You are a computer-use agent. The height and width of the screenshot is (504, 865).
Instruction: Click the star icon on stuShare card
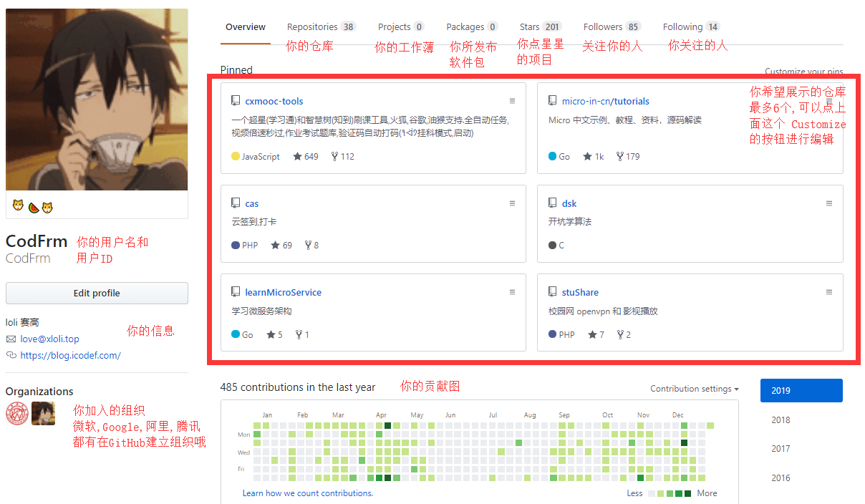point(592,334)
